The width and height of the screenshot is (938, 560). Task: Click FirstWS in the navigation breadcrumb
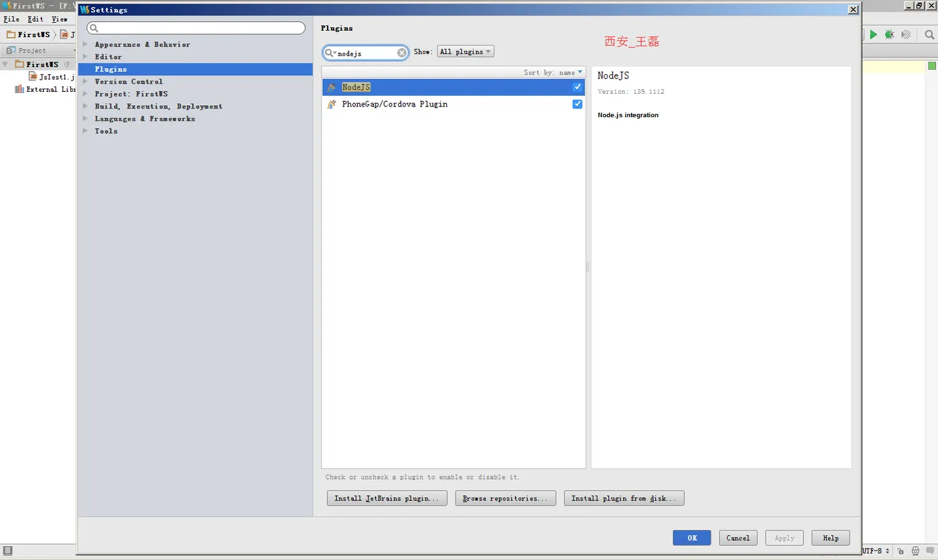[34, 35]
